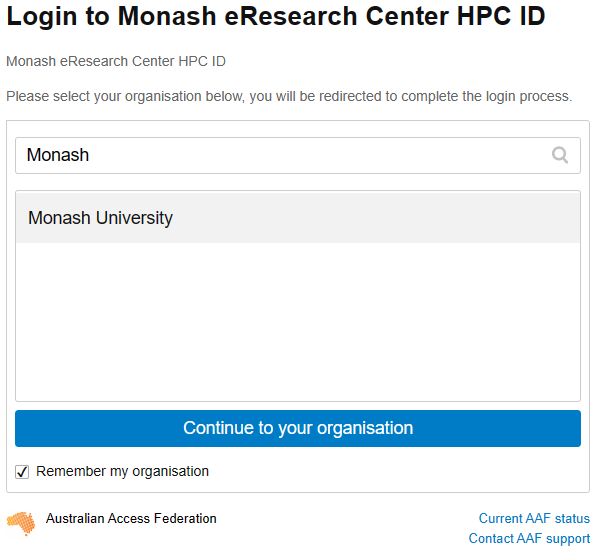Click the organisation search field containing Monash
The image size is (596, 560).
click(x=298, y=155)
